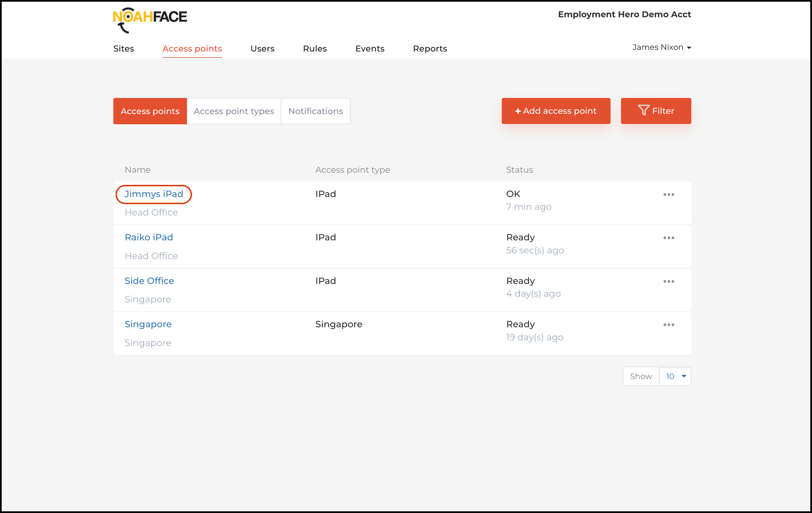Switch to Access point types tab
The width and height of the screenshot is (812, 513).
click(234, 111)
